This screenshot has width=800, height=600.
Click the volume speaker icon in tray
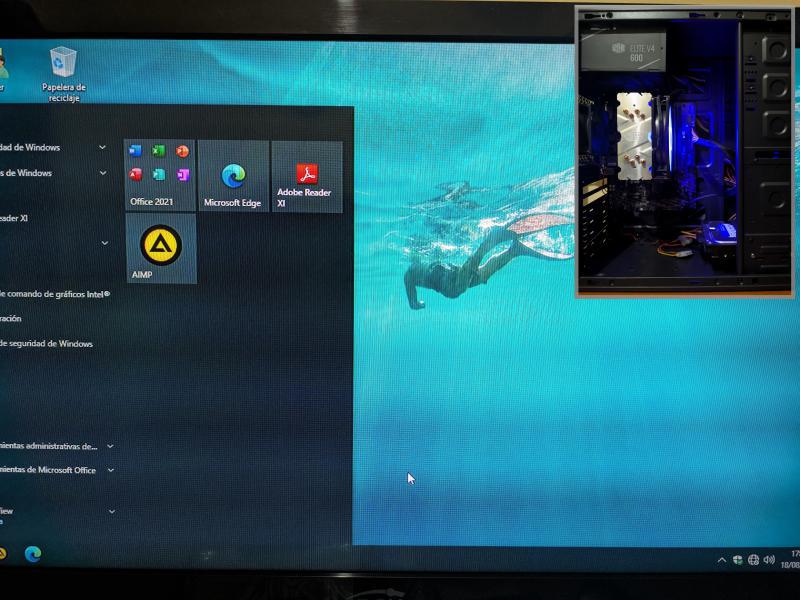coord(769,560)
